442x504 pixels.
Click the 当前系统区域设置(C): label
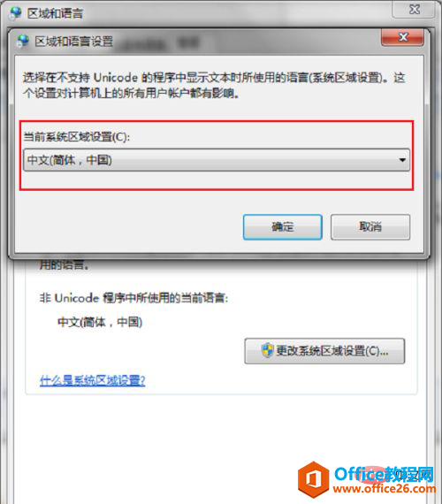(77, 136)
